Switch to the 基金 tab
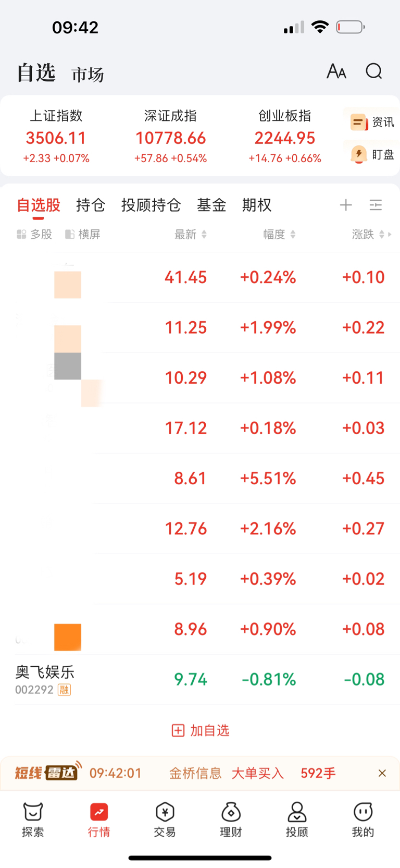 tap(211, 205)
